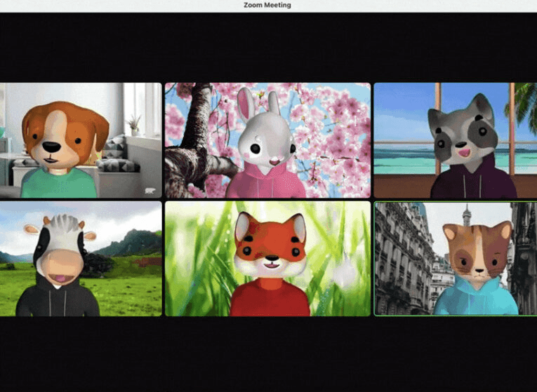The height and width of the screenshot is (392, 537).
Task: Click the fox avatar's red sweater
Action: [270, 297]
